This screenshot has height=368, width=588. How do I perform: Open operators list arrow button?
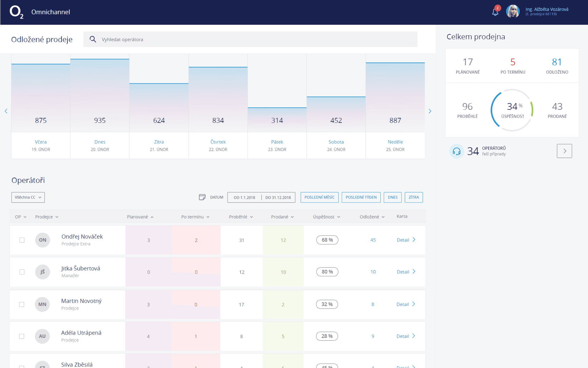[564, 151]
